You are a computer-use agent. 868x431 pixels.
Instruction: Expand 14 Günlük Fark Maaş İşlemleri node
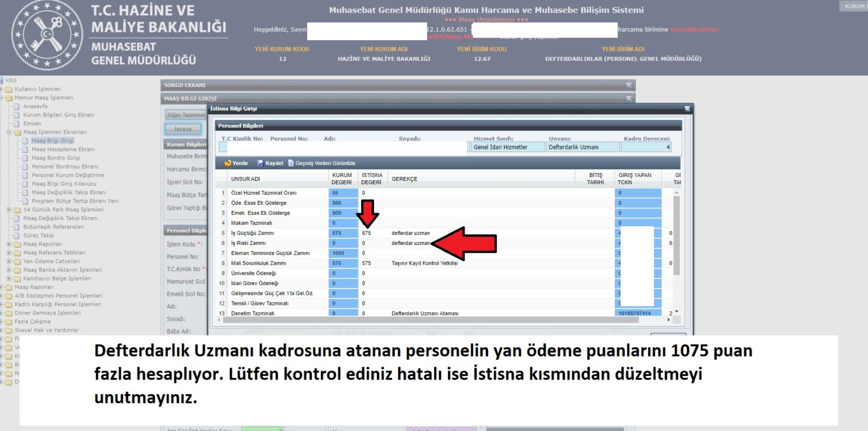click(9, 209)
